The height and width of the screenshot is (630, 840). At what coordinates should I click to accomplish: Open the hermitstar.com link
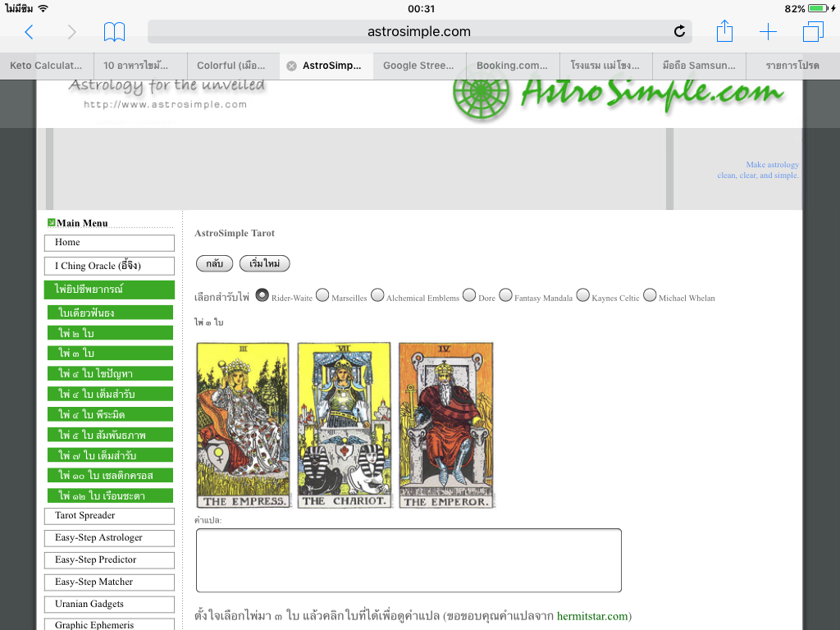click(592, 616)
